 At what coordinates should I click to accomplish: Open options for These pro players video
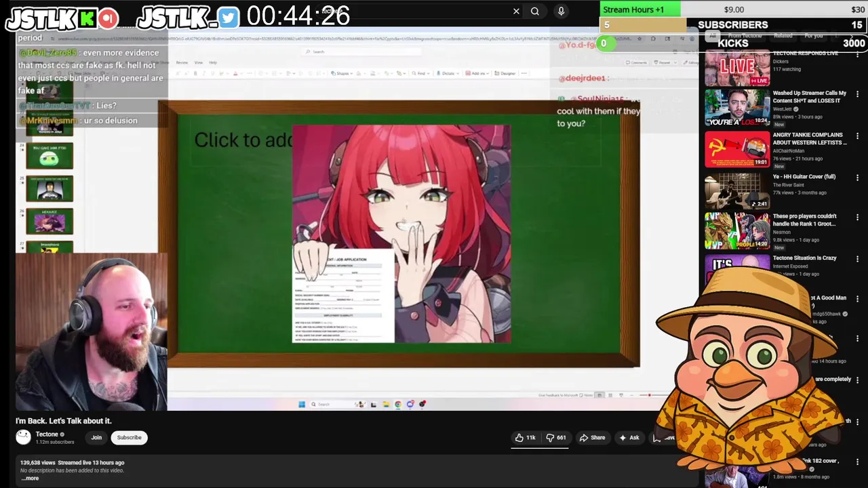[857, 218]
